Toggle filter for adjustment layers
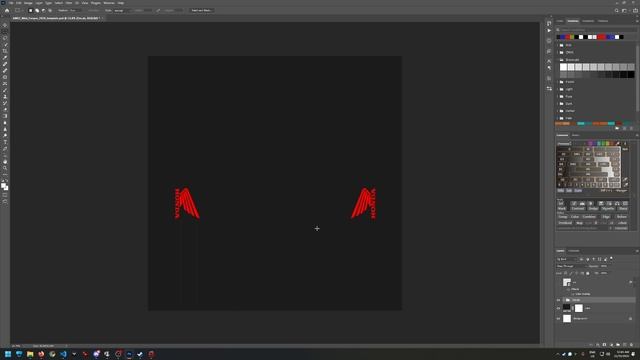This screenshot has height=360, width=640. tap(588, 259)
